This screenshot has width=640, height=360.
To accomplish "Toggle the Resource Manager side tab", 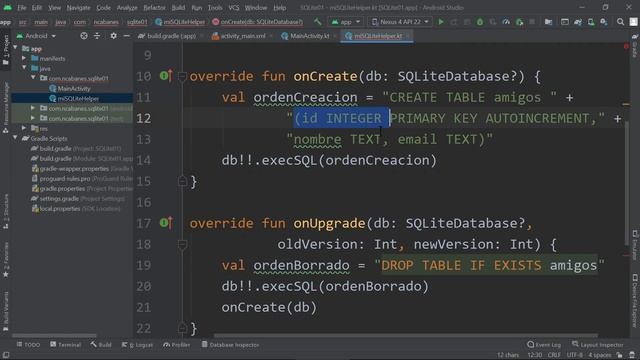I will pos(6,107).
